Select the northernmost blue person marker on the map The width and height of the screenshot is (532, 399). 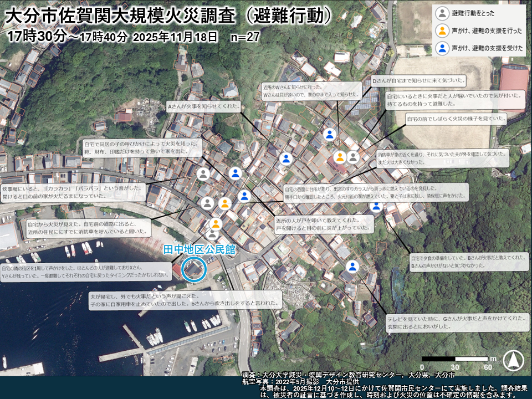pyautogui.click(x=330, y=134)
